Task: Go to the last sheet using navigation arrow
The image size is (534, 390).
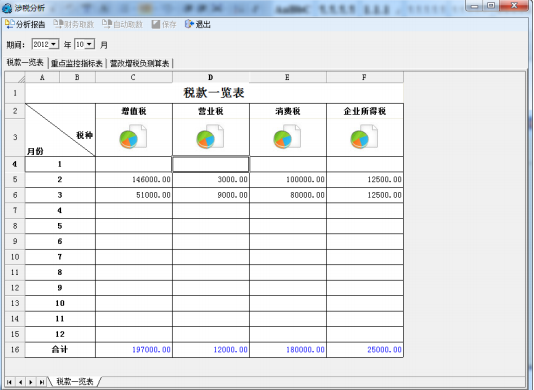Action: click(41, 382)
